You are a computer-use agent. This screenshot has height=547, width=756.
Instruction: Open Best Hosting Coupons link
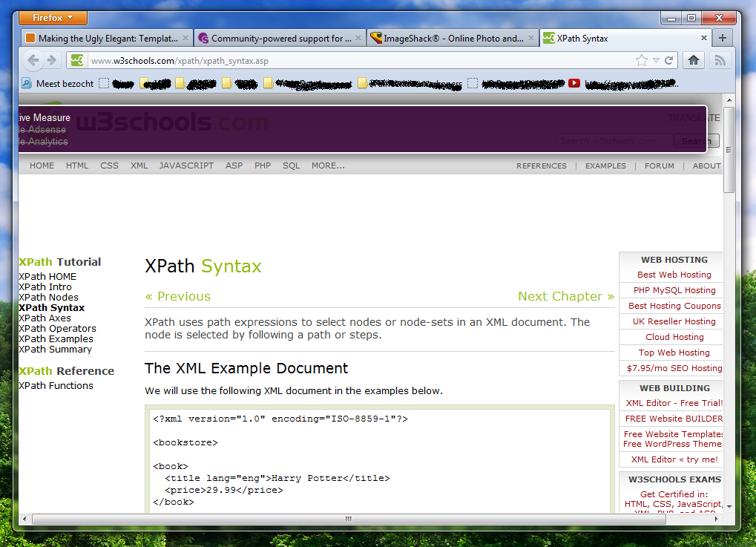pyautogui.click(x=674, y=306)
